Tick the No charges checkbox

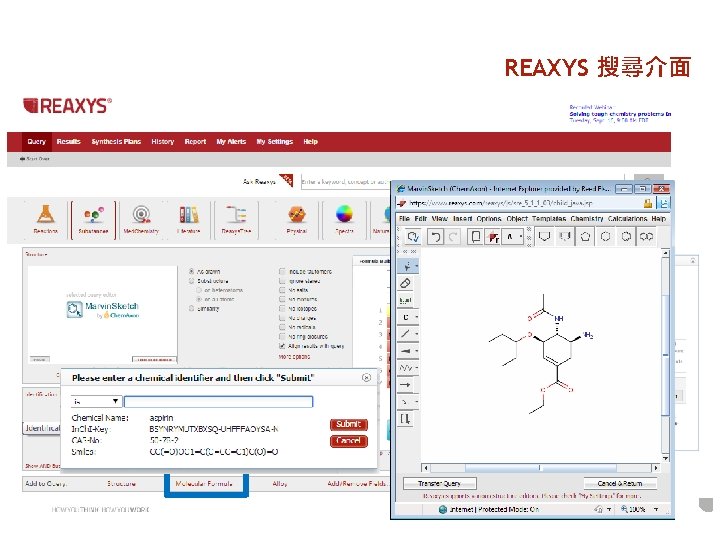(282, 318)
